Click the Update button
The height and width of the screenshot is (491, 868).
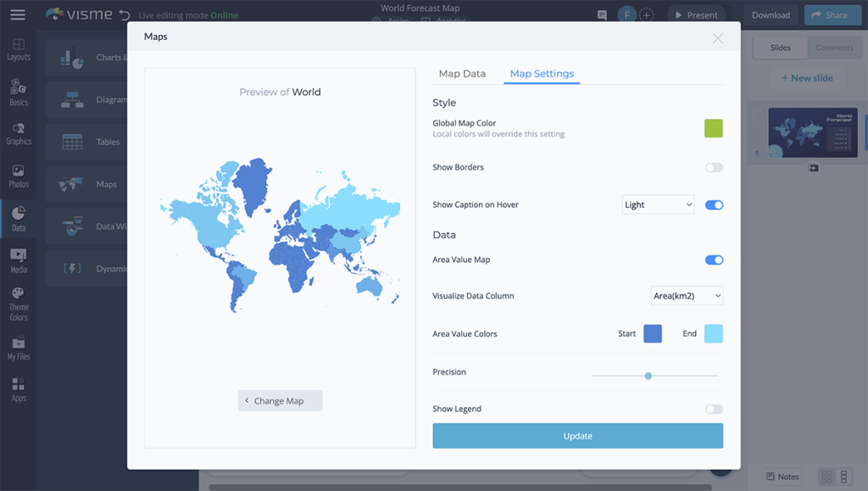point(577,435)
